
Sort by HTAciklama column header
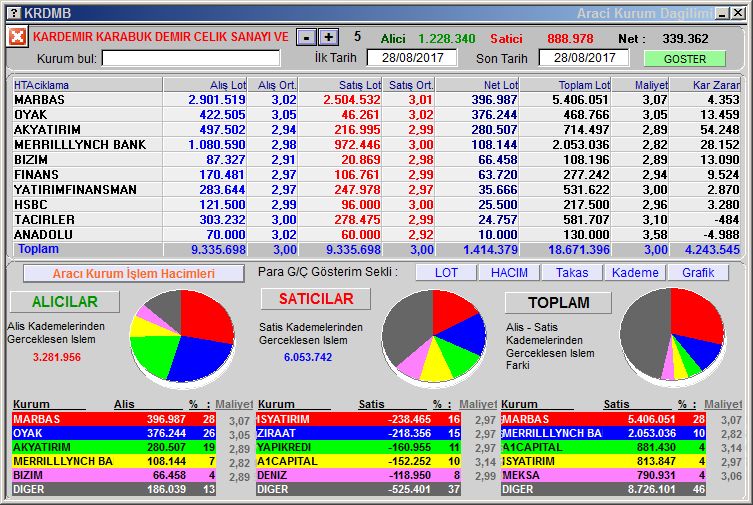[x=88, y=85]
